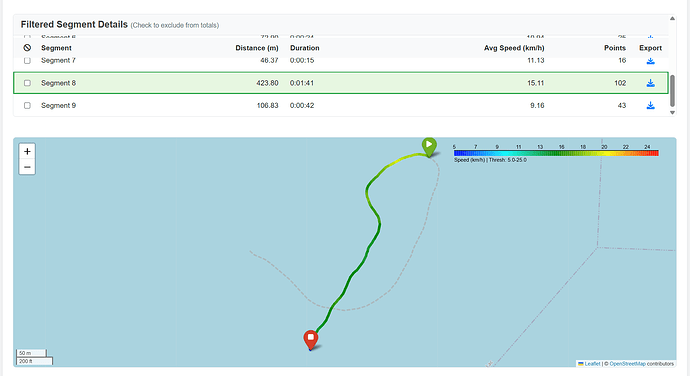690x376 pixels.
Task: Click the red stop marker on map
Action: click(x=311, y=339)
